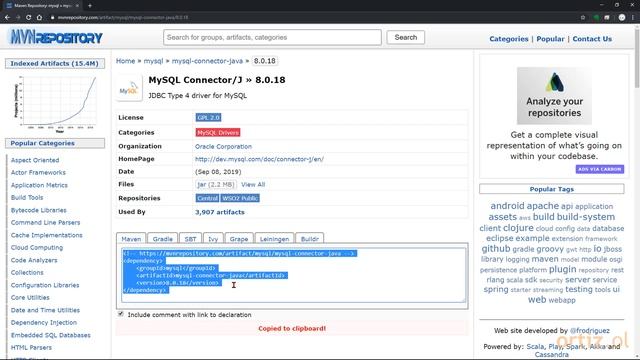This screenshot has width=640, height=360.
Task: Bookmark page with star icon
Action: [x=583, y=18]
